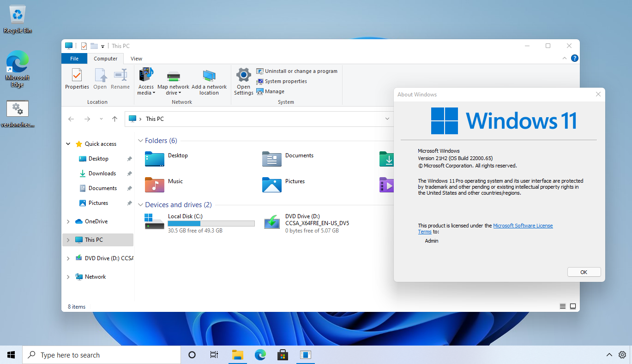The width and height of the screenshot is (632, 364).
Task: Select the Music folder icon
Action: [x=155, y=185]
